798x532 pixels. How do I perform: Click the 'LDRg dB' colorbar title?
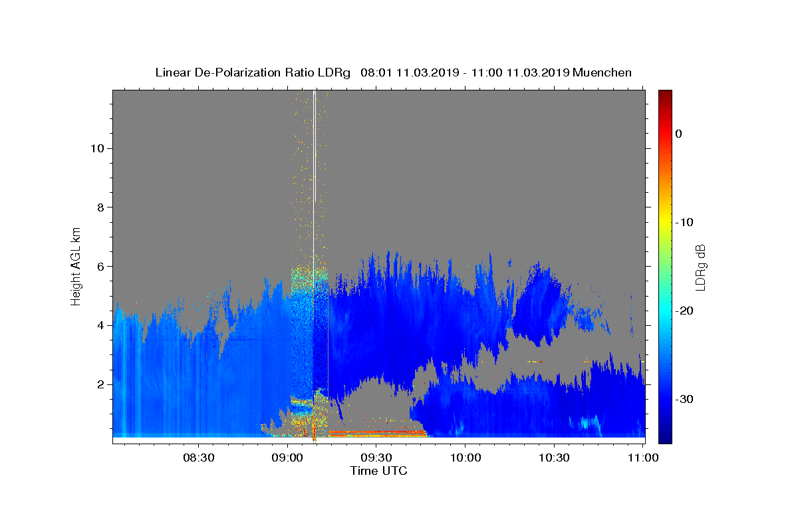point(700,267)
